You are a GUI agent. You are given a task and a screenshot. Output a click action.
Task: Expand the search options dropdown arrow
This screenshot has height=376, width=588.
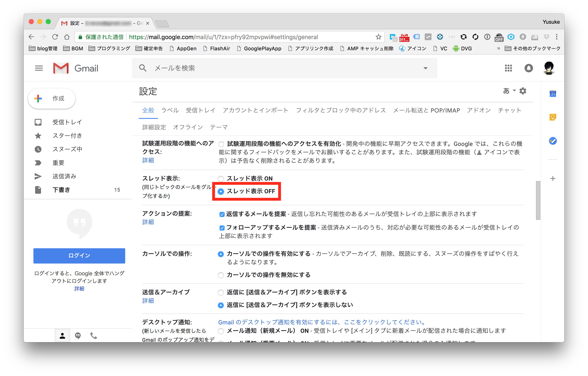pyautogui.click(x=425, y=68)
